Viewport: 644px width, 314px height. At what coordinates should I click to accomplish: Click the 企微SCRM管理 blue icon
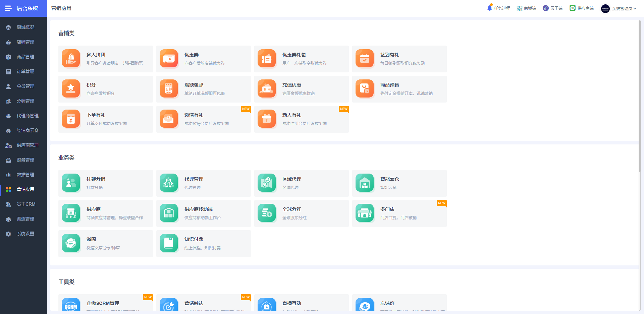(71, 304)
